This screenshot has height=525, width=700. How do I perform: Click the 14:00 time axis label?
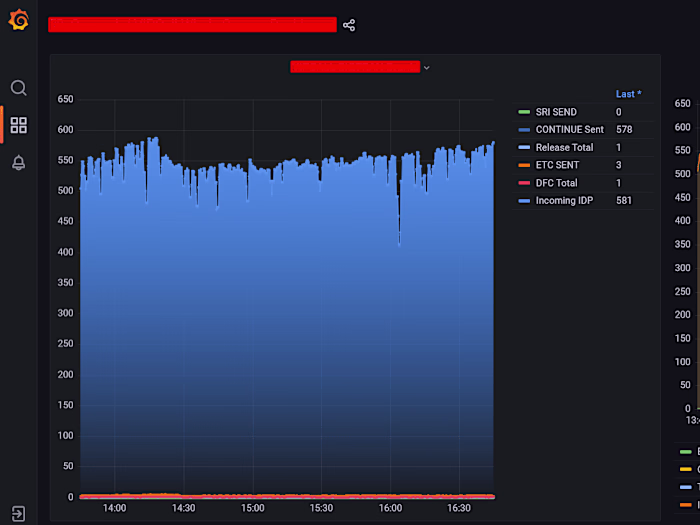pyautogui.click(x=115, y=508)
